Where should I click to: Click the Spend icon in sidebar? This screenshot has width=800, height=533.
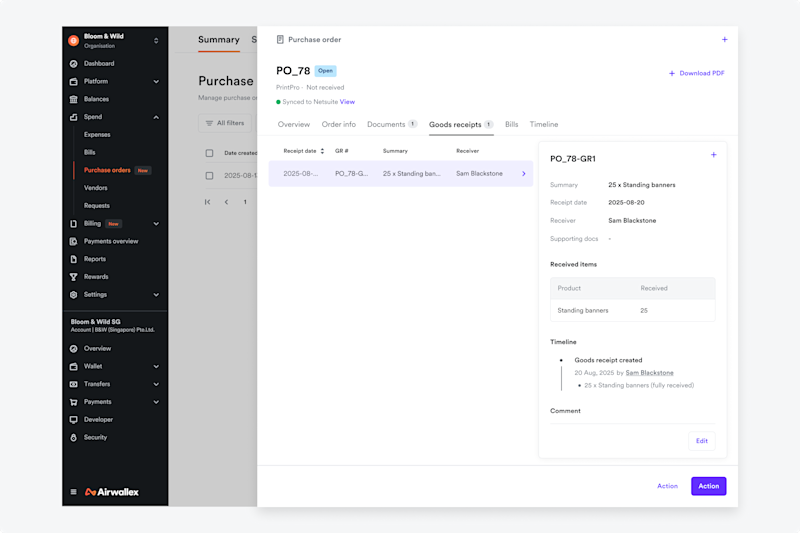click(x=73, y=117)
